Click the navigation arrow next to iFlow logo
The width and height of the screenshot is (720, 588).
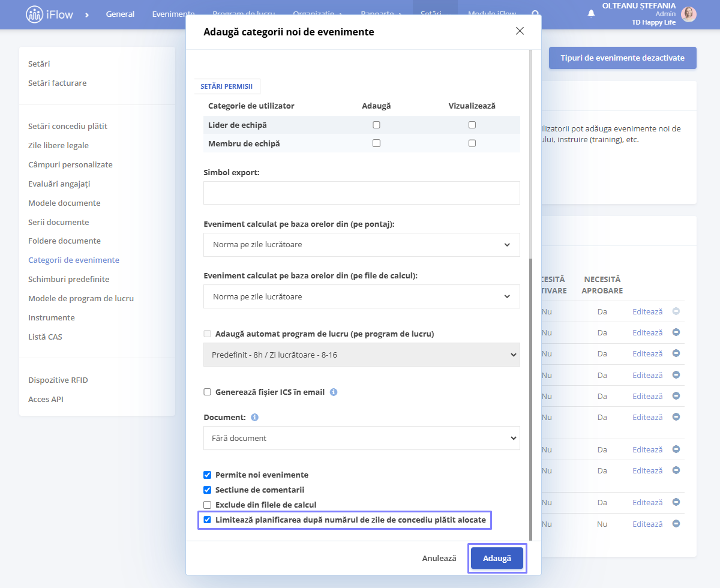point(87,14)
